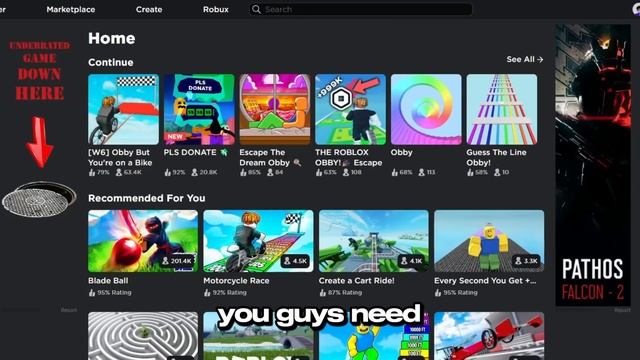Viewport: 640px width, 360px height.
Task: Click thumbs-up icon under Every Second You Get
Action: pos(438,293)
